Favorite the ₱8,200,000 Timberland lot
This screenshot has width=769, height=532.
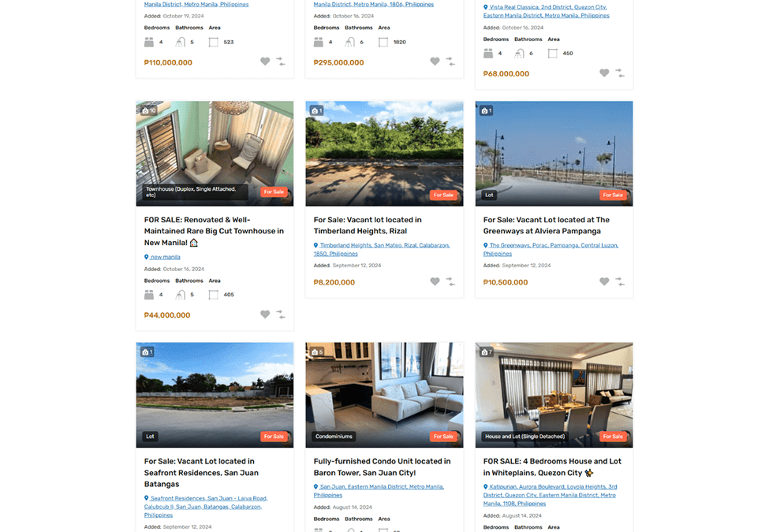tap(435, 281)
